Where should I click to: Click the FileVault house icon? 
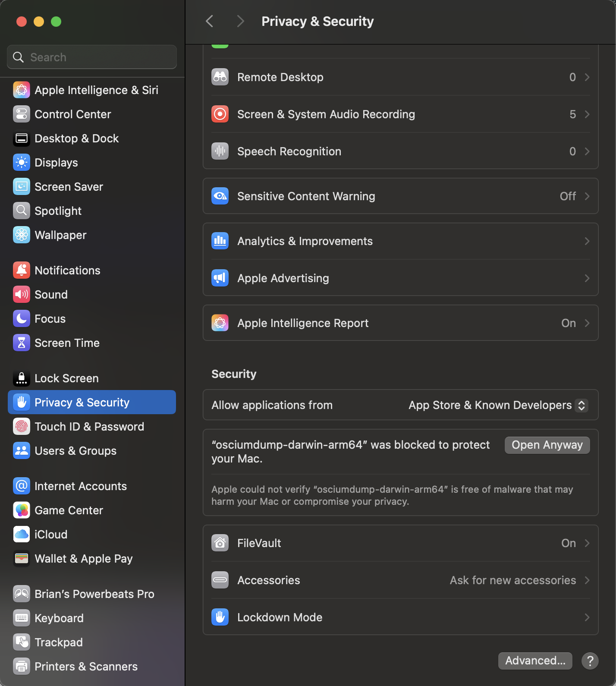point(220,543)
